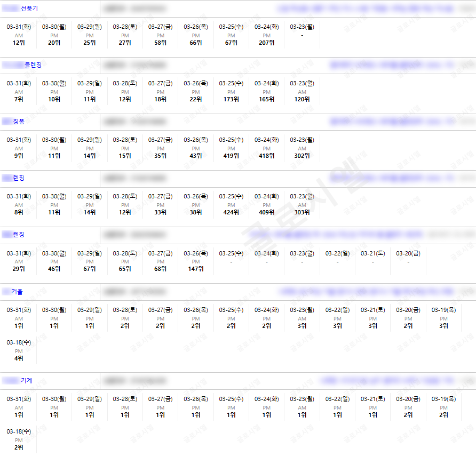
Task: Click the 4위 rank for 03-18
Action: point(19,358)
